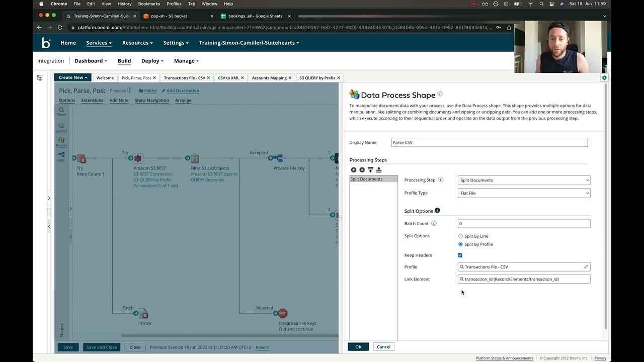
Task: Switch to the bookings_all Google Sheets browser tab
Action: coord(256,16)
